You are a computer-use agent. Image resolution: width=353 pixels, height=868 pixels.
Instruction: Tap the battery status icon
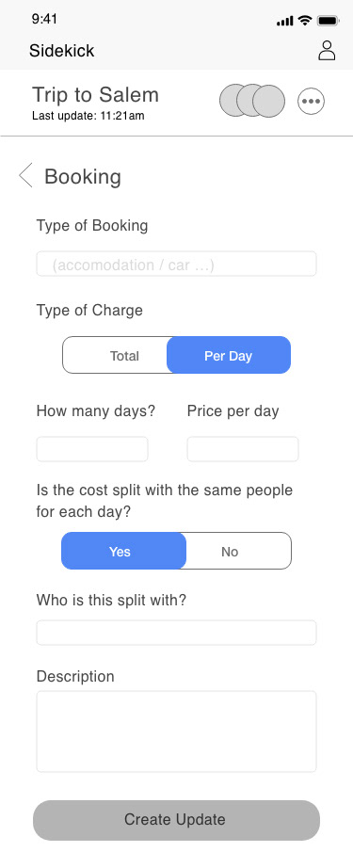point(329,21)
